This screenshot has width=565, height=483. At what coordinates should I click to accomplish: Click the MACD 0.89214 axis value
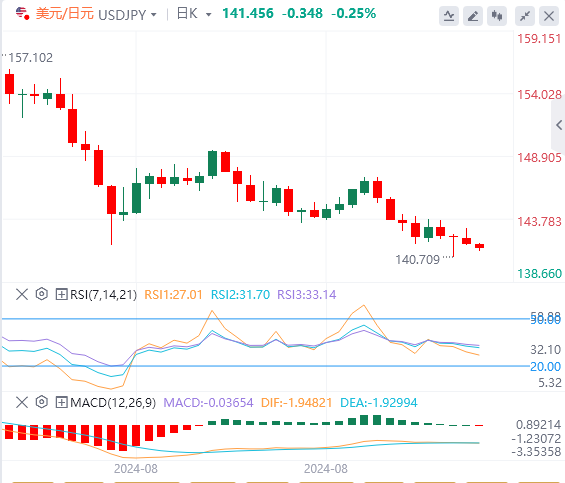point(538,425)
